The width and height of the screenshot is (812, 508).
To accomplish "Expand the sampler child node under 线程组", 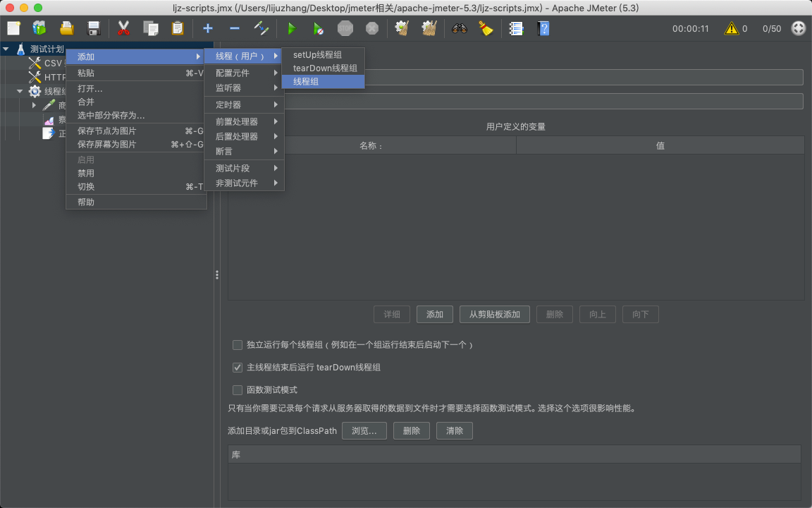I will click(34, 105).
